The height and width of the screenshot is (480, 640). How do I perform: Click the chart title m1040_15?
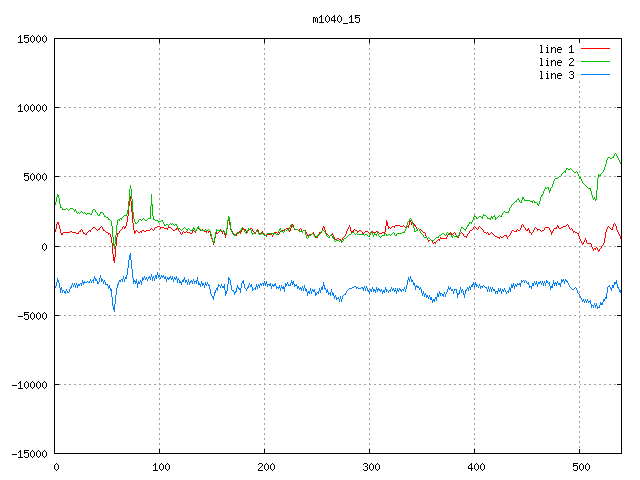click(x=335, y=19)
